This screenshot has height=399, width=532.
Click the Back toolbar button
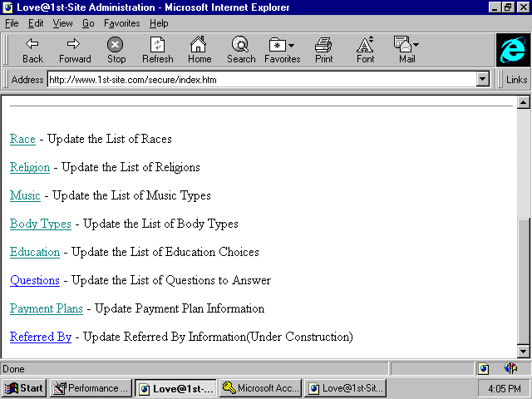tap(32, 50)
